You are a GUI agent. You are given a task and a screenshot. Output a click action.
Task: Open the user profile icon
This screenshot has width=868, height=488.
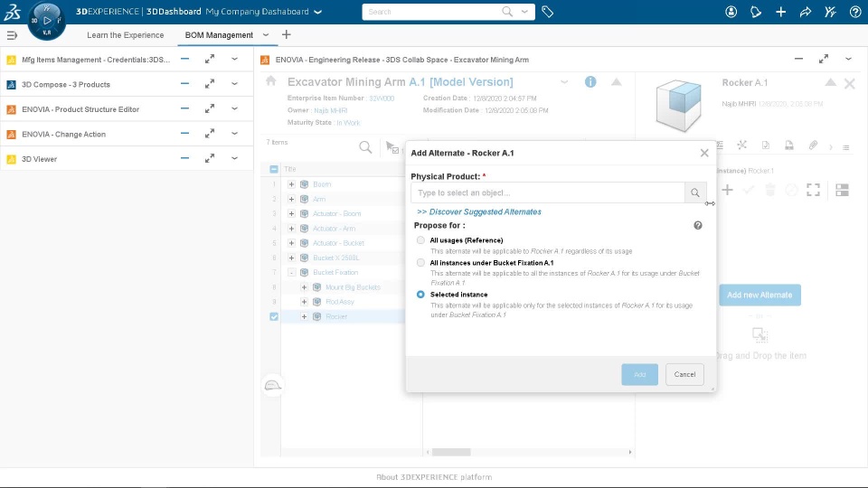(731, 12)
